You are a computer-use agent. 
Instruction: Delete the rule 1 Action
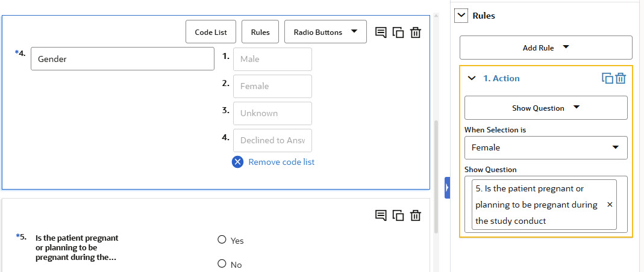click(621, 78)
